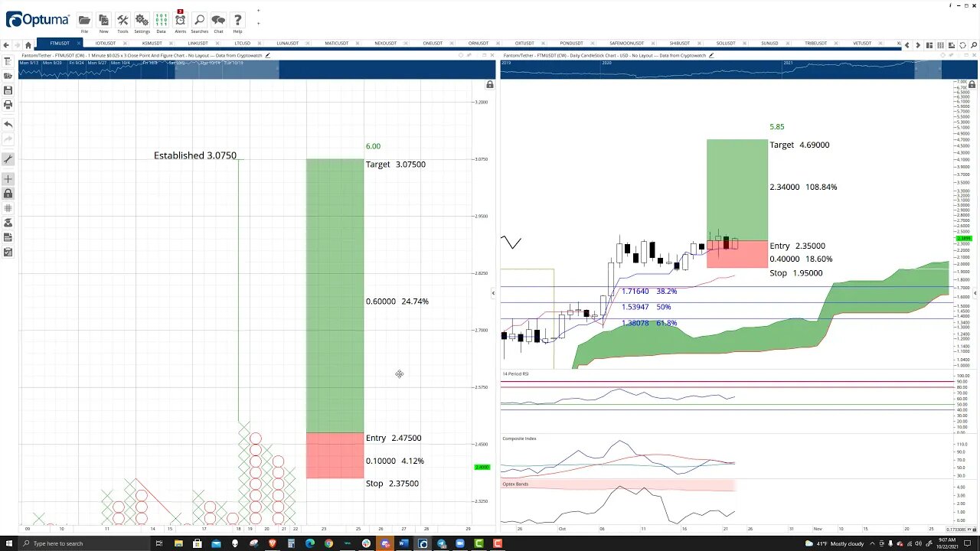Screen dimensions: 980x551
Task: Switch to the IOTXUSDT tab
Action: point(106,44)
